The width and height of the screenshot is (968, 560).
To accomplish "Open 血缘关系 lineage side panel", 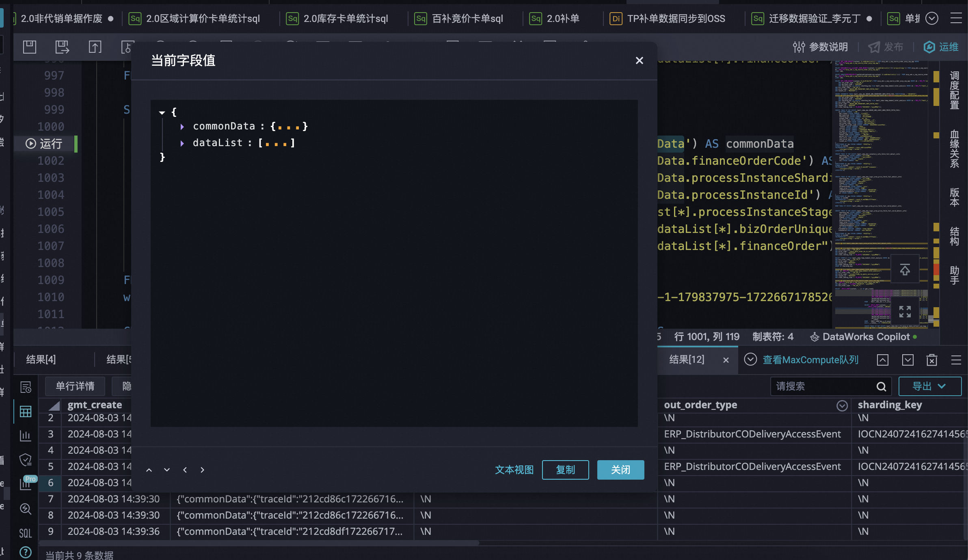I will point(954,149).
